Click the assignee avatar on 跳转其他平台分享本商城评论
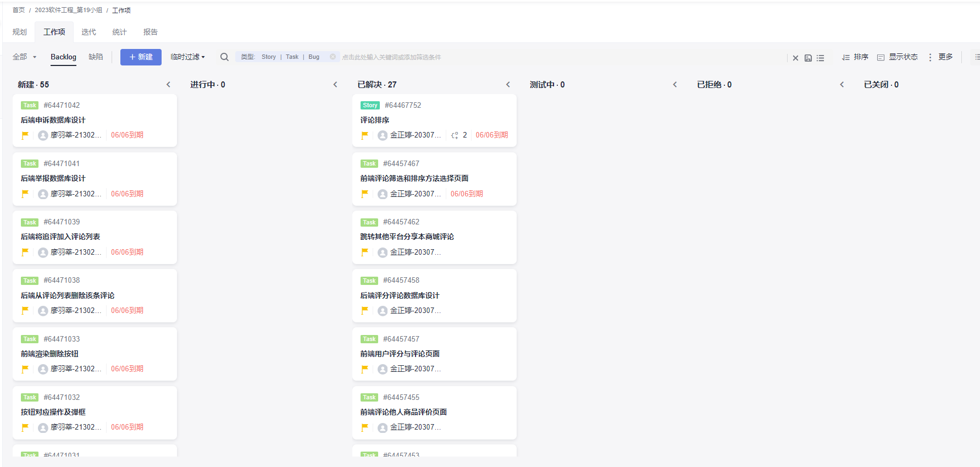 tap(383, 252)
